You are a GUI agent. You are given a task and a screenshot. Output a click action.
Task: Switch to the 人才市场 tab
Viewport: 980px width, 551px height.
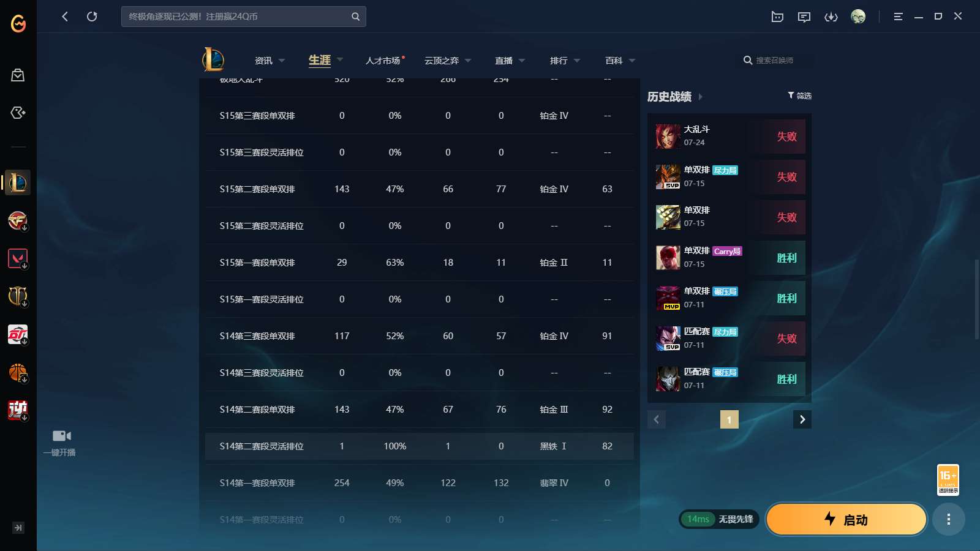pyautogui.click(x=383, y=61)
